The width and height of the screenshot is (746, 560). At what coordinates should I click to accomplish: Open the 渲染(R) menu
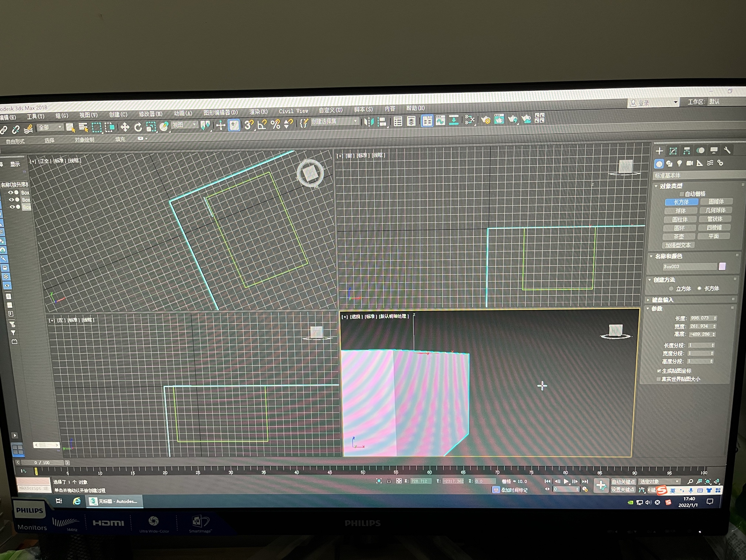tap(258, 112)
